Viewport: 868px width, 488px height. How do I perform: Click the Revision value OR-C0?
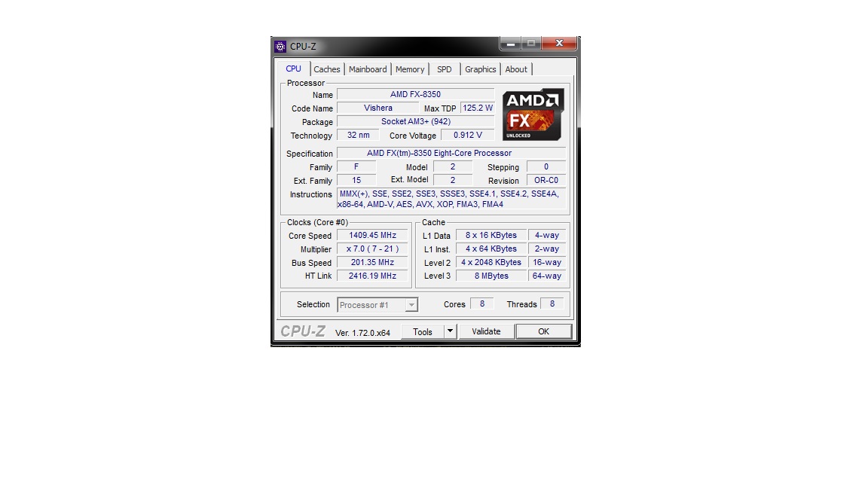(546, 181)
